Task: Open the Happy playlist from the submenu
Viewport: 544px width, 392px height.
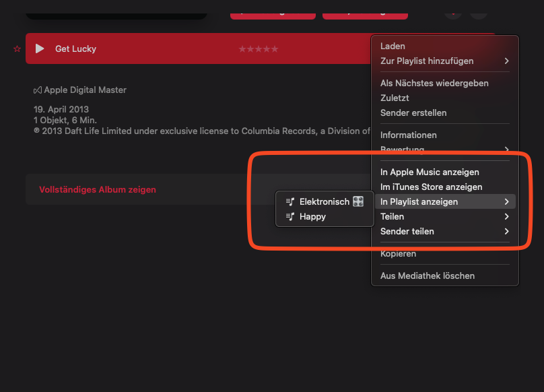Action: click(x=313, y=217)
